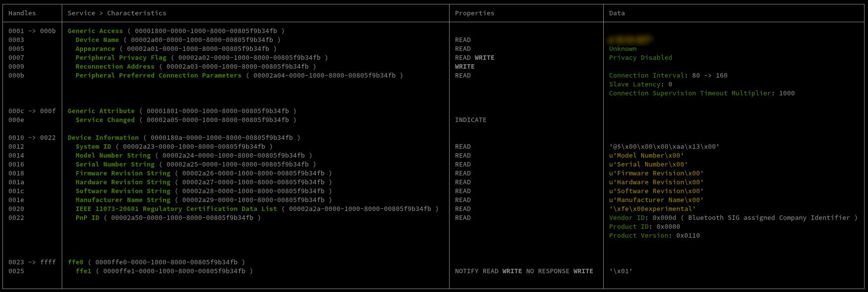Screen dimensions: 868x292
Task: Select the Manufacturer Name String characteristic
Action: click(123, 200)
